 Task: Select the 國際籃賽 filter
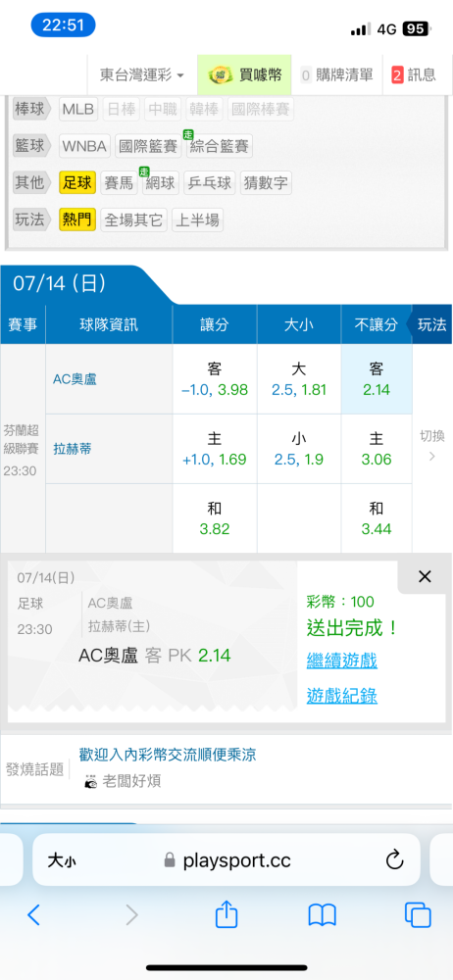point(148,146)
